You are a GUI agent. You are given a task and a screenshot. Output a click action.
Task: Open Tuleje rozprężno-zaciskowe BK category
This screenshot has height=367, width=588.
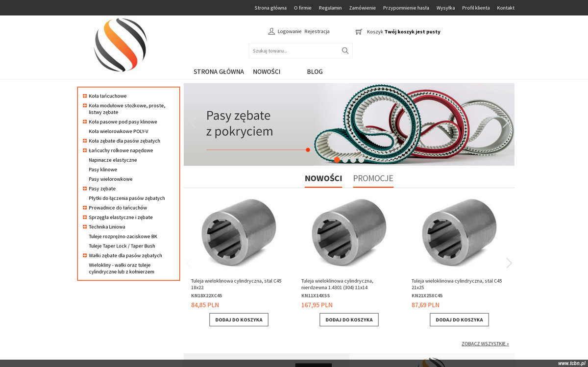[123, 236]
